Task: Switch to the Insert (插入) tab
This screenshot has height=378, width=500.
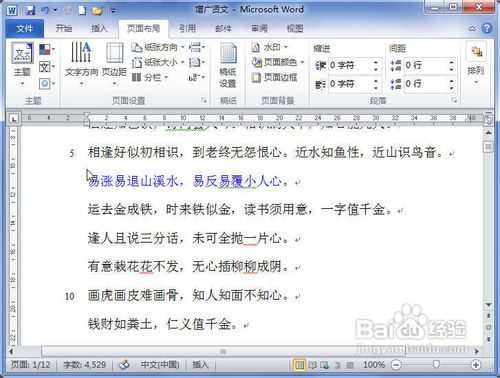Action: pos(99,29)
